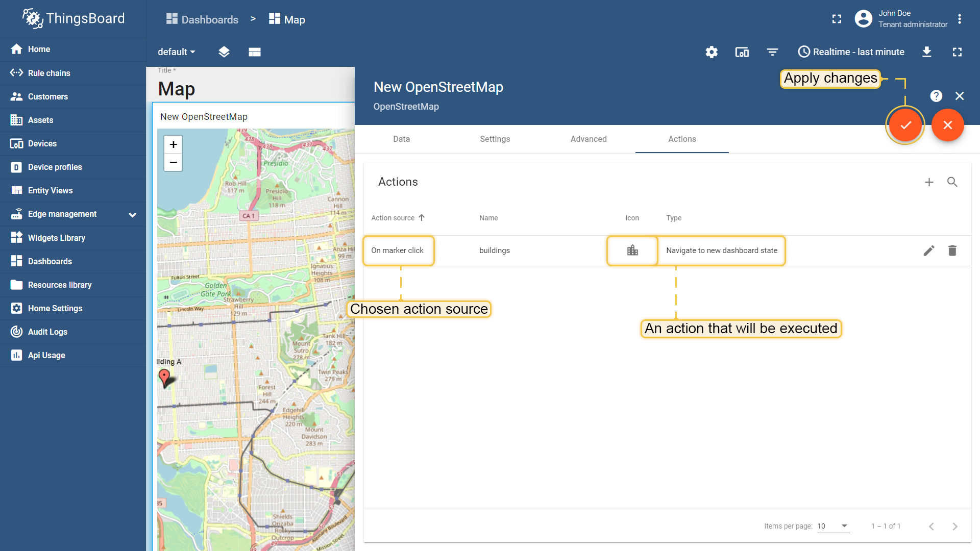Search actions with magnifier icon
Screen dimensions: 980x551
pos(952,182)
